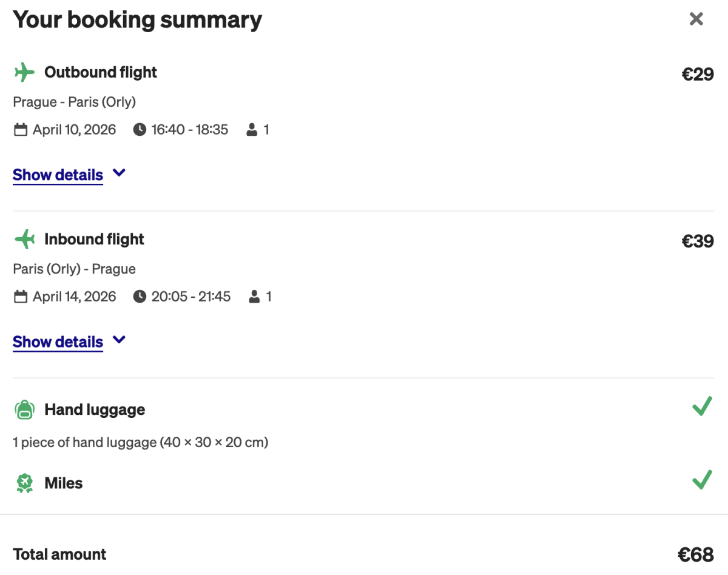Click green checkmark for Miles
Viewport: 728px width, 575px height.
pos(702,480)
